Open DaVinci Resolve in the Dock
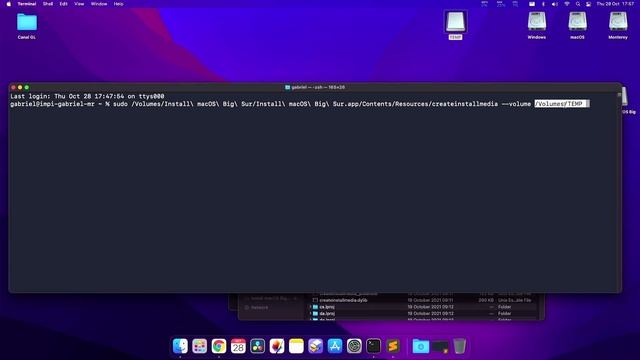 click(x=258, y=346)
